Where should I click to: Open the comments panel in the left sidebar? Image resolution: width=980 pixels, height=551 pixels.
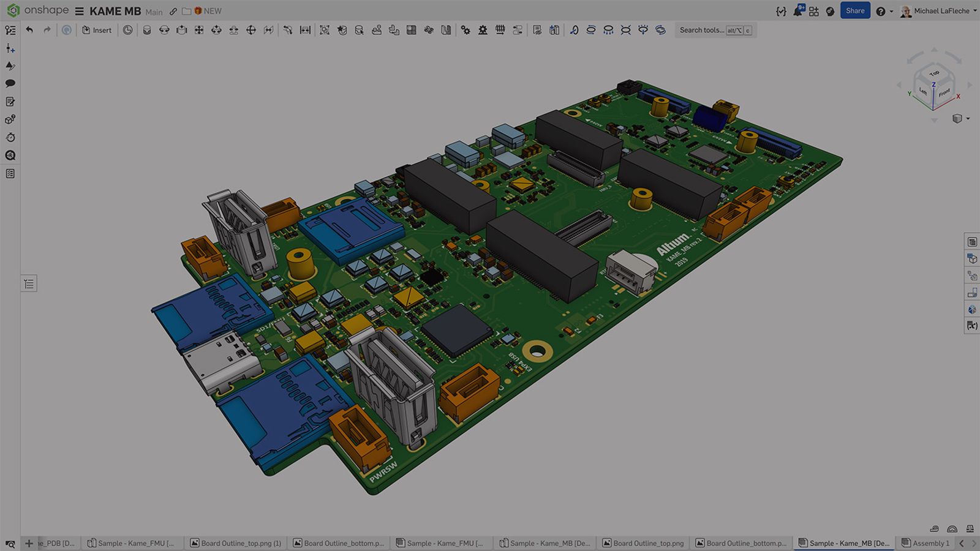click(x=10, y=83)
